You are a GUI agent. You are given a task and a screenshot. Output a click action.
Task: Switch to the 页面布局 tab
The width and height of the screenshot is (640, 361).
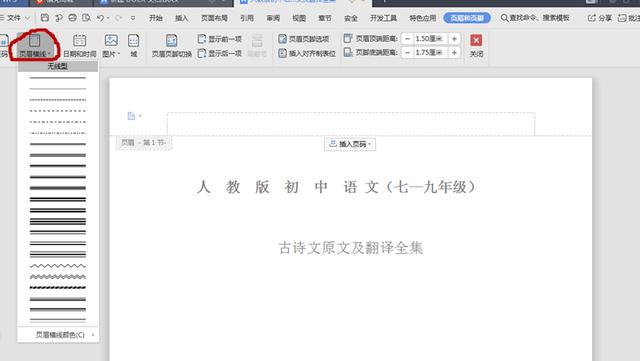coord(214,18)
